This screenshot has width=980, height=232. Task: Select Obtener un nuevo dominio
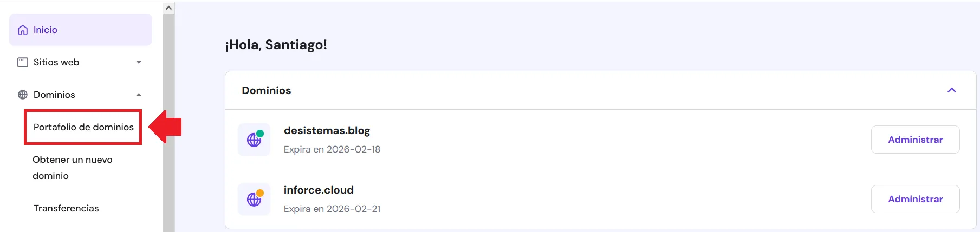tap(72, 167)
